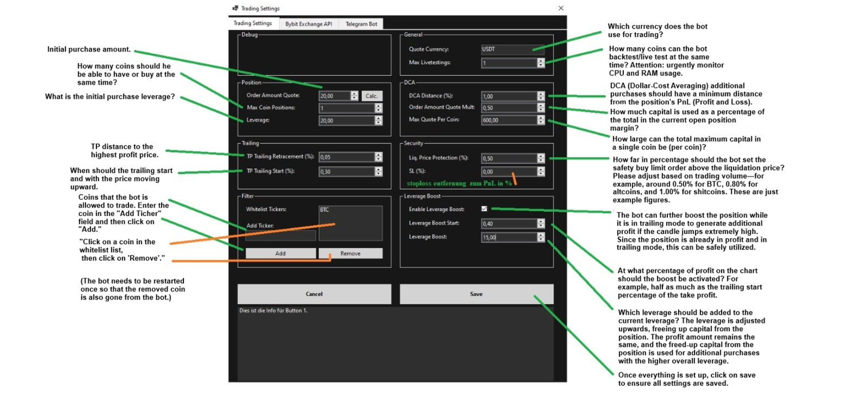Switch to the Bybit Exchange API tab
Viewport: 868px width, 394px height.
click(309, 24)
